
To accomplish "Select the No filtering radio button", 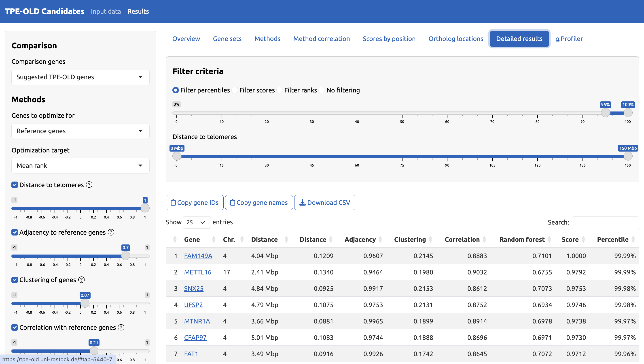I will click(322, 90).
